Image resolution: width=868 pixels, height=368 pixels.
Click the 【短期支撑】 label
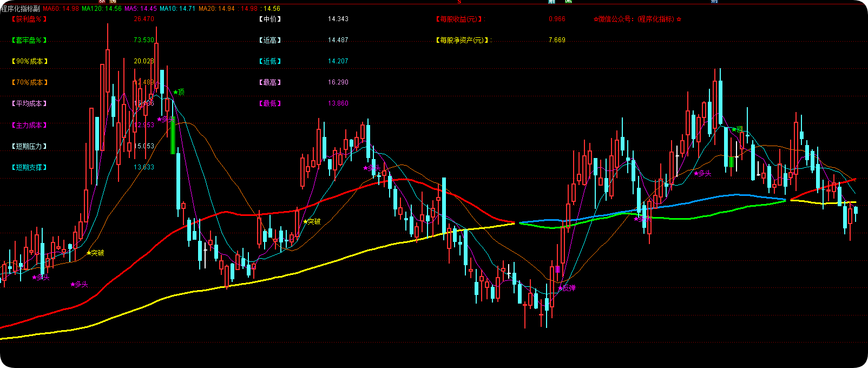[x=30, y=167]
